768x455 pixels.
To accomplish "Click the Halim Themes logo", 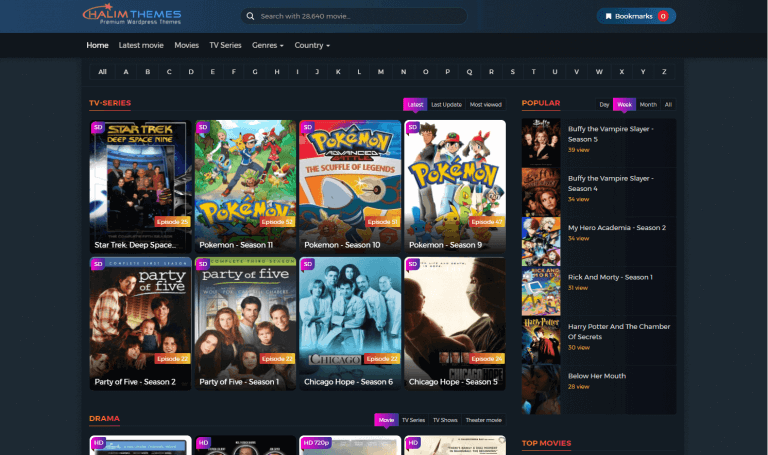I will click(x=132, y=14).
